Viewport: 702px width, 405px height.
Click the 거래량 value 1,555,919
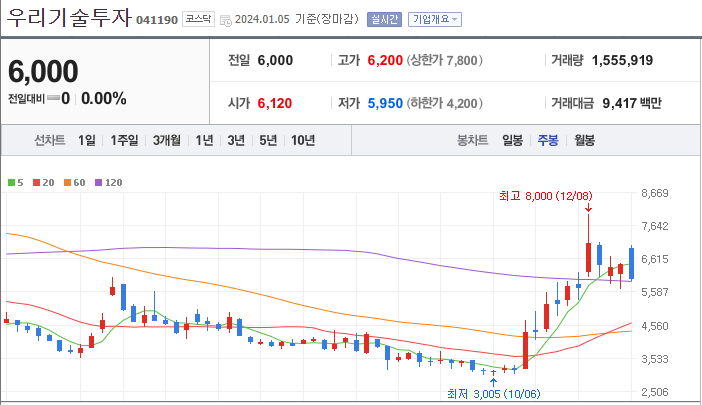622,60
